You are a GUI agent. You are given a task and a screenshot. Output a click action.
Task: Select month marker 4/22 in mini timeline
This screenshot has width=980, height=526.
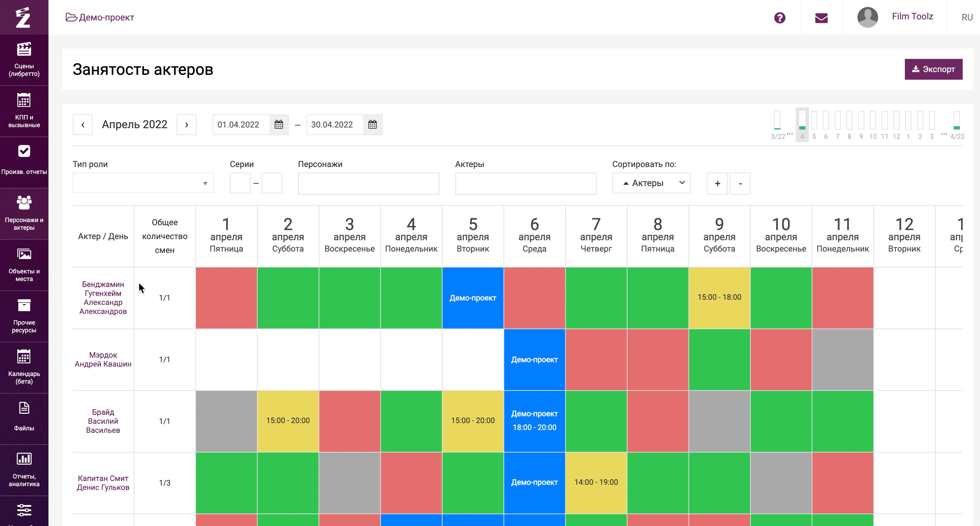pos(957,125)
